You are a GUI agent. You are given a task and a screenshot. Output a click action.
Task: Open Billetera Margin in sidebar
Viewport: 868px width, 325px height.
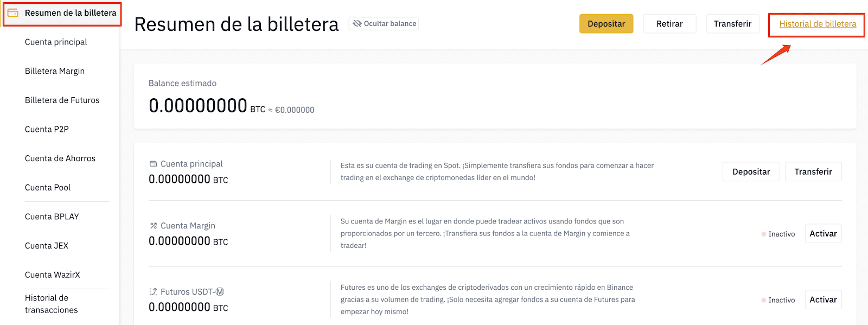(55, 71)
